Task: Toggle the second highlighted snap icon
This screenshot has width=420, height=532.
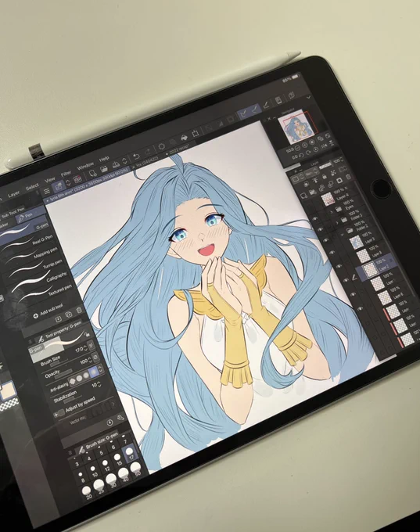Action: [x=253, y=110]
